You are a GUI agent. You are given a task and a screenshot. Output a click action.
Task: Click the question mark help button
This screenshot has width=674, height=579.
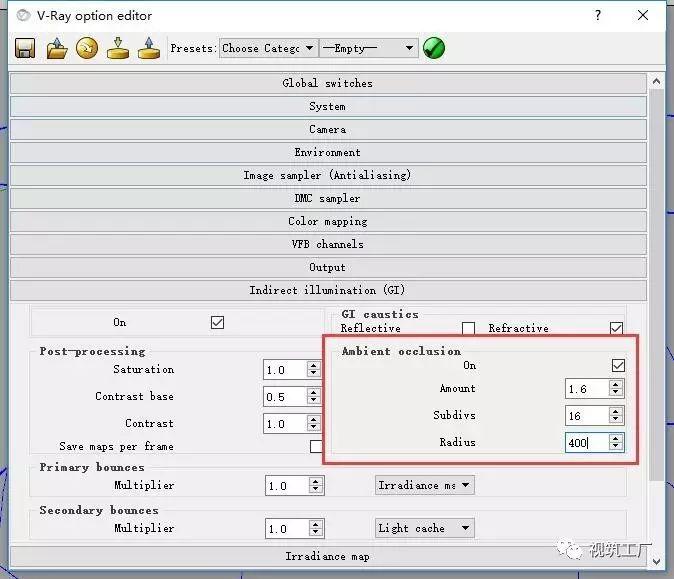tap(597, 15)
